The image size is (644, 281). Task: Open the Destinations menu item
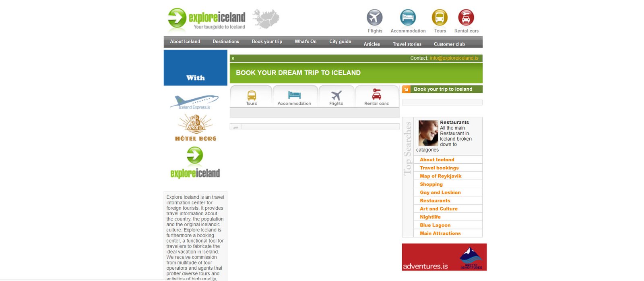225,42
